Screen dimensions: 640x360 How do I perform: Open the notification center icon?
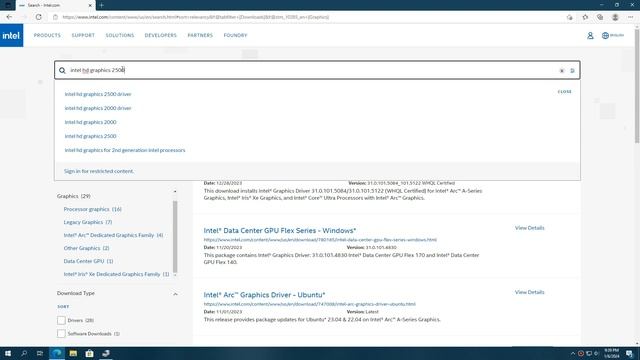(x=629, y=353)
